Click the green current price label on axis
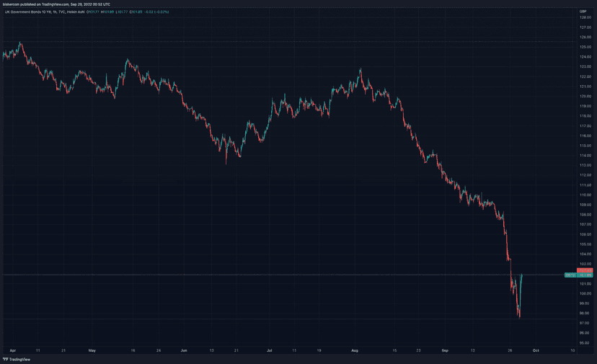This screenshot has width=597, height=364. click(x=585, y=275)
